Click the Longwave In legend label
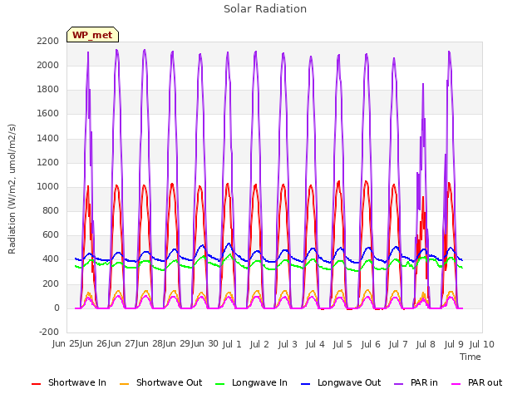Viewport: 532px width, 399px height. click(259, 382)
